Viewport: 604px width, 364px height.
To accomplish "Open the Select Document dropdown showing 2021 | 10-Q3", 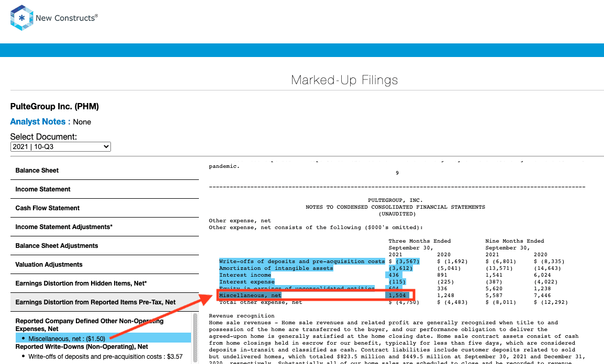I will [61, 146].
